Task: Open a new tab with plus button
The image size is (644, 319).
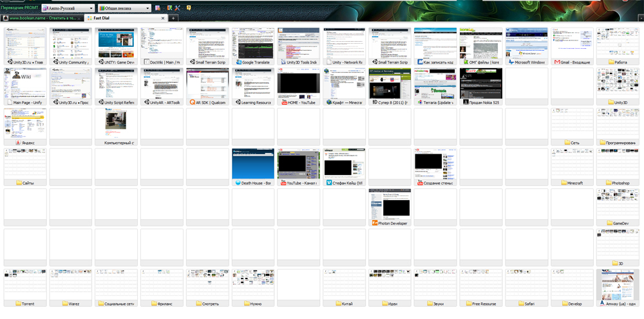Action: [173, 18]
